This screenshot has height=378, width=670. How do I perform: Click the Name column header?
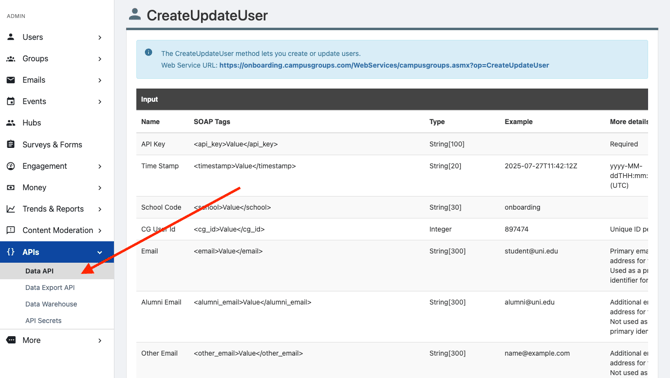(x=150, y=122)
